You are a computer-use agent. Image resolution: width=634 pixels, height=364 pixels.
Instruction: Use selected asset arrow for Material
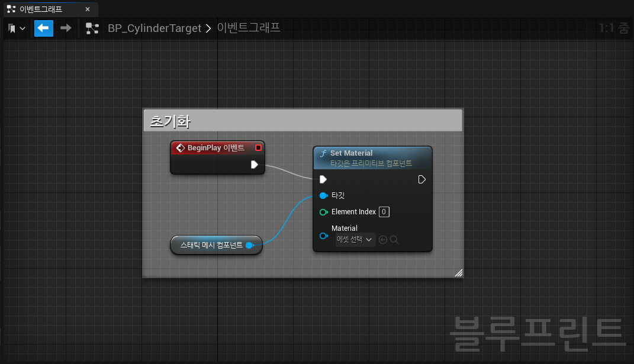click(x=383, y=240)
